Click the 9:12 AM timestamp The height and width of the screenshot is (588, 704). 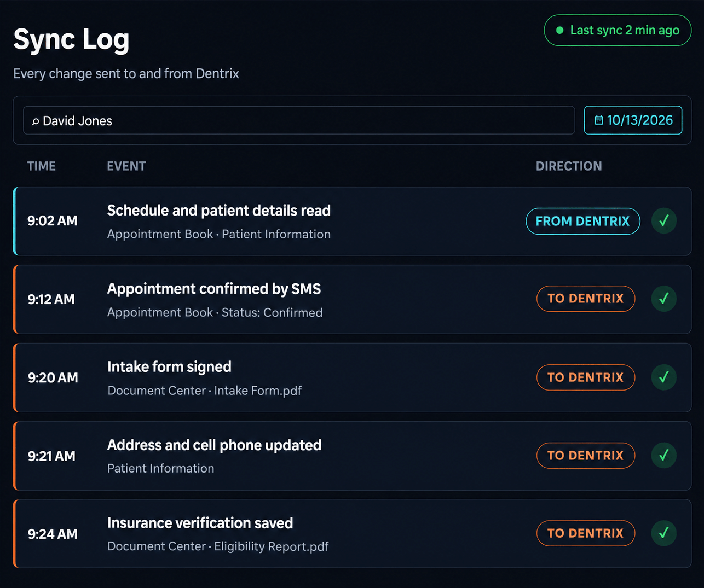pyautogui.click(x=51, y=299)
